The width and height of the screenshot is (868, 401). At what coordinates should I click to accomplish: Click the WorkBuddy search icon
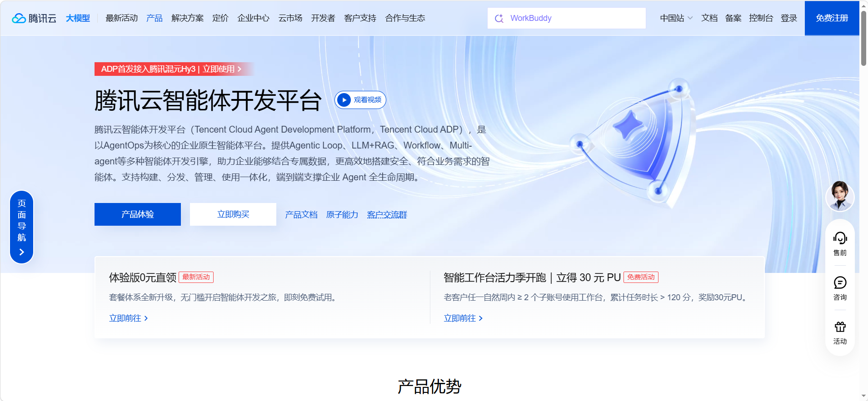coord(499,18)
